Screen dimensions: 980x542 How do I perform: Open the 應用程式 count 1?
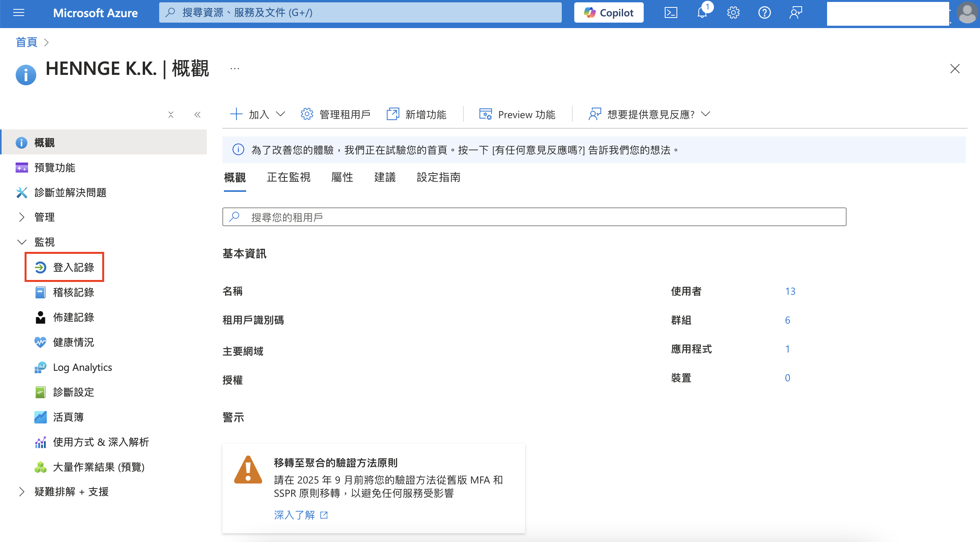(787, 349)
